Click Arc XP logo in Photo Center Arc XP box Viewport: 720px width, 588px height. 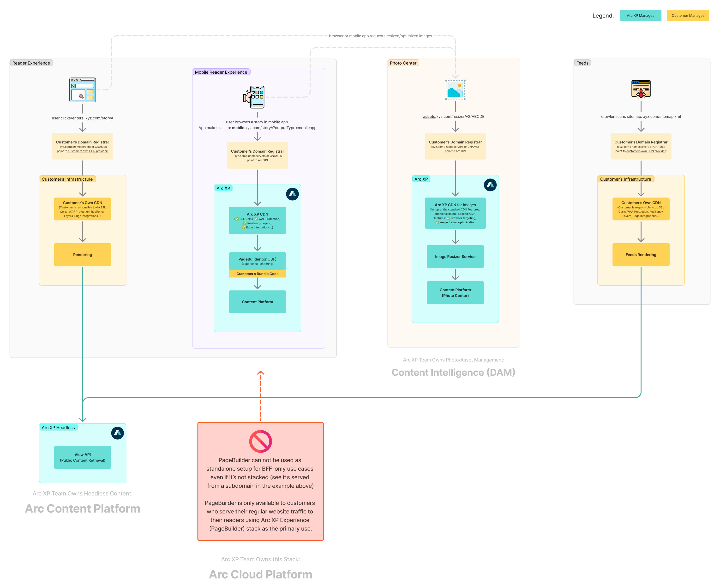point(490,185)
